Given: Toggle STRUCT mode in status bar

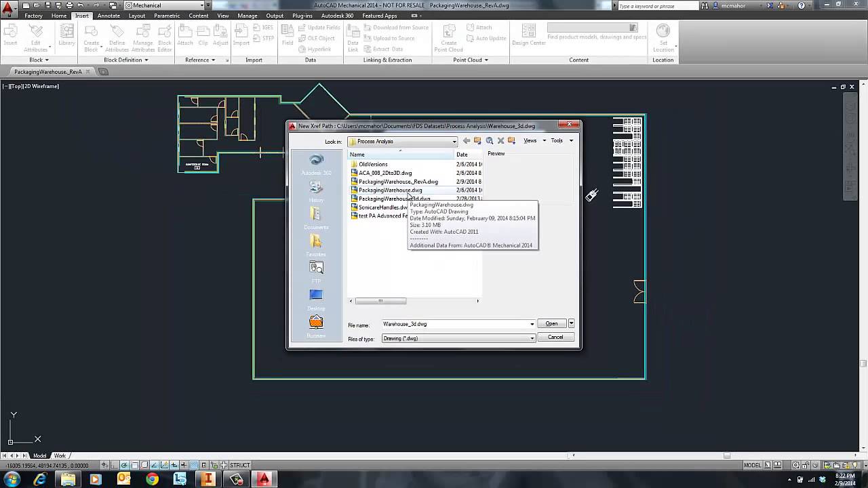Looking at the screenshot, I should tap(240, 465).
